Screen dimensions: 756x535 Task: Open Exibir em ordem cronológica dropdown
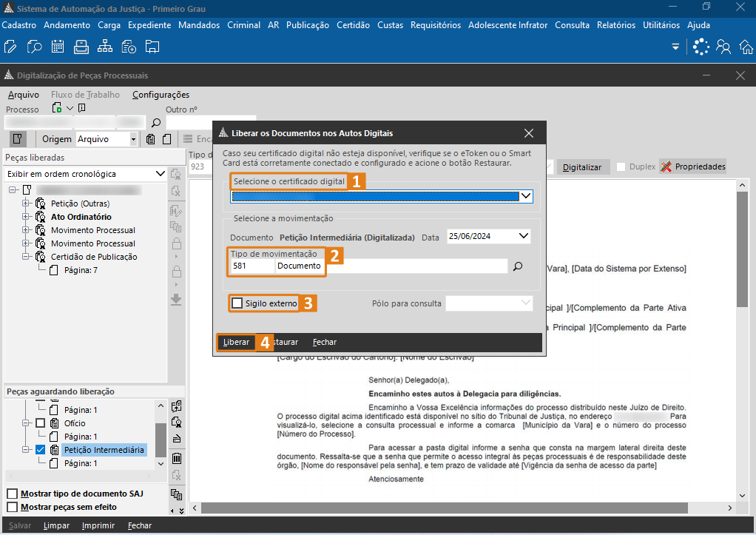pos(160,174)
